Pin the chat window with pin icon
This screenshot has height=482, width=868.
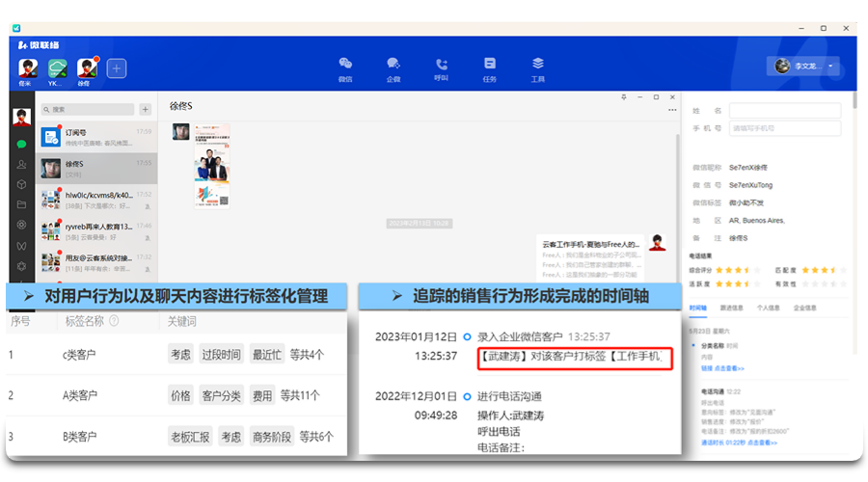[x=624, y=97]
